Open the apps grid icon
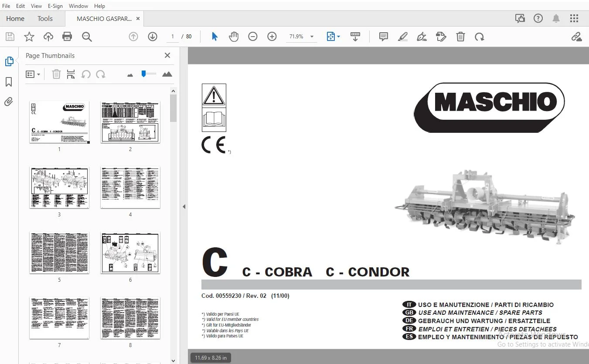The image size is (589, 364). pos(574,18)
